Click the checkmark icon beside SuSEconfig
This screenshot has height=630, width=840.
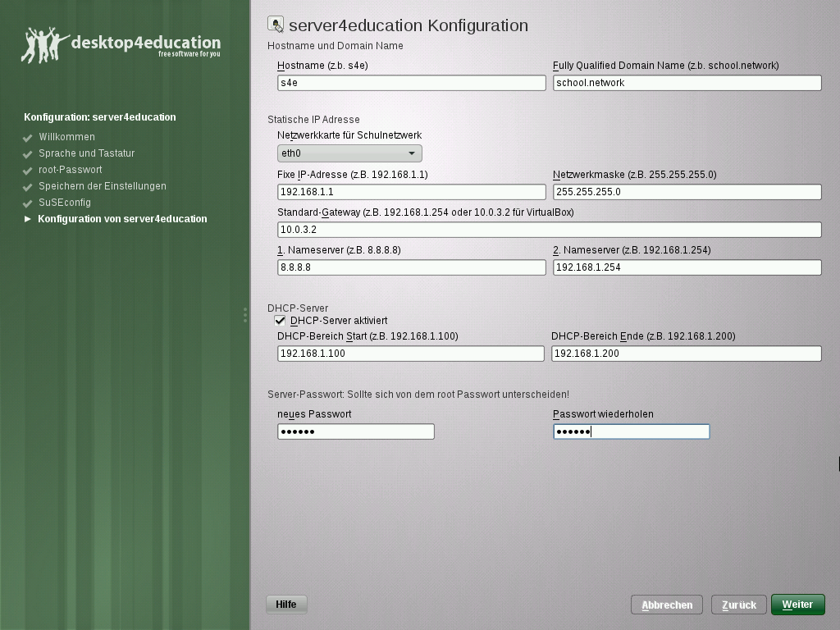pyautogui.click(x=28, y=203)
